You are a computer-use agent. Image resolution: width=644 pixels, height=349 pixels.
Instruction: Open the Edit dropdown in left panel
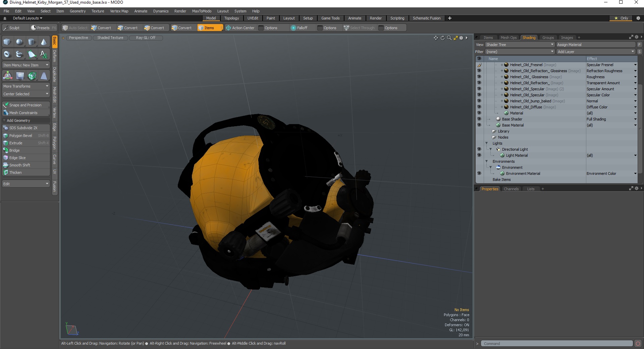pos(26,184)
